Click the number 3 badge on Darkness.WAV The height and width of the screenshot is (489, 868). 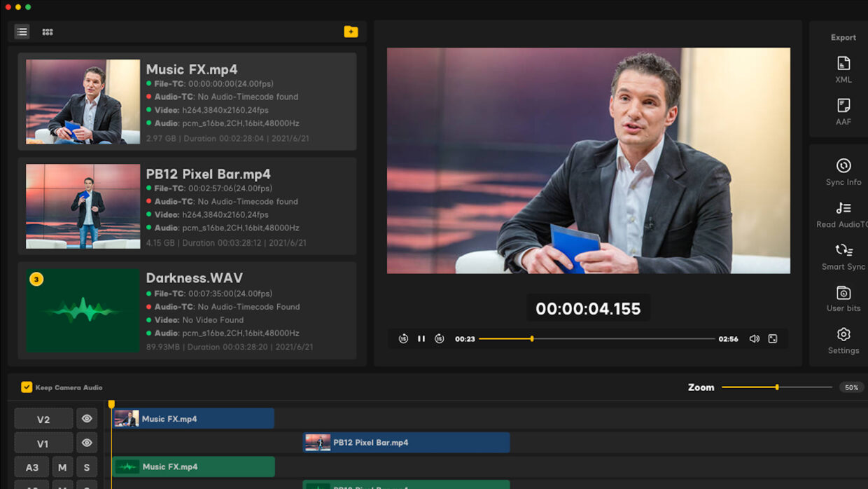click(37, 280)
